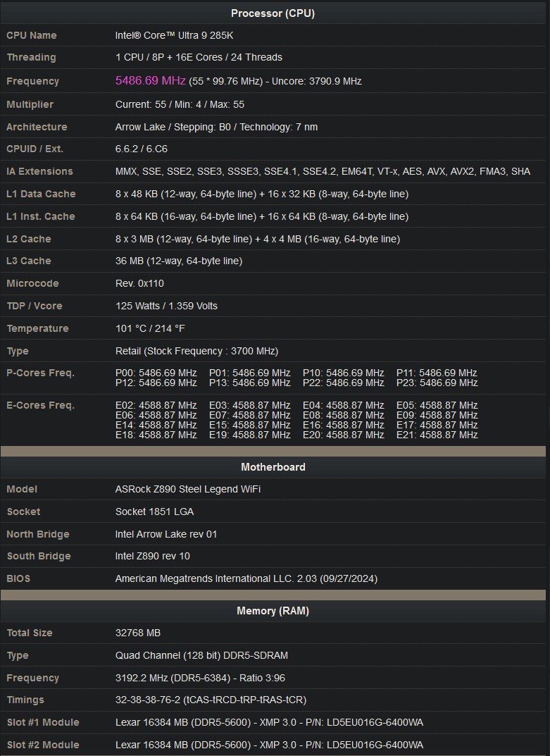Click the Socket 1851 LGA value
Image resolution: width=550 pixels, height=756 pixels.
click(154, 512)
